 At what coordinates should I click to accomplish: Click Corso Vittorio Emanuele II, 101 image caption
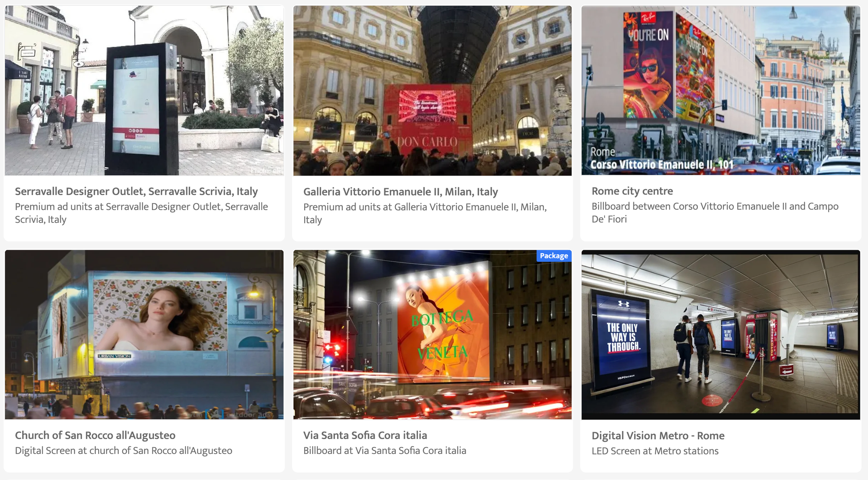coord(662,165)
